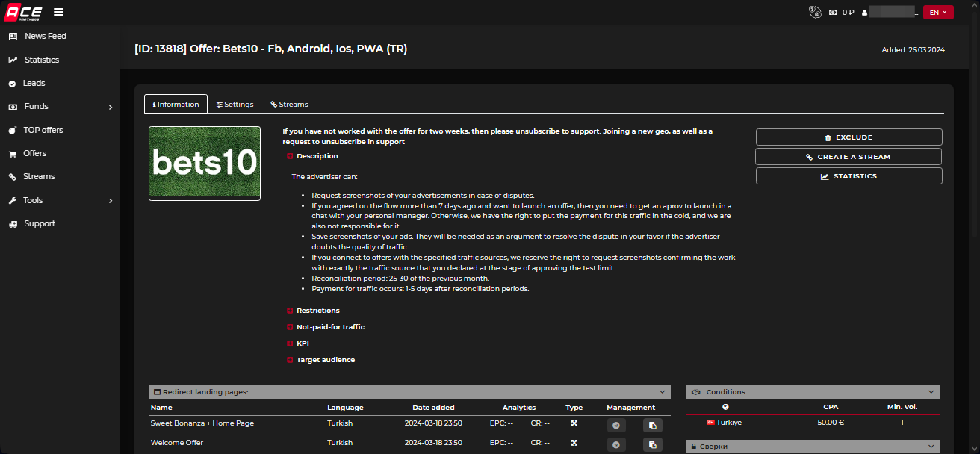Click the Streams link icon in sidebar
The height and width of the screenshot is (454, 980).
click(12, 177)
